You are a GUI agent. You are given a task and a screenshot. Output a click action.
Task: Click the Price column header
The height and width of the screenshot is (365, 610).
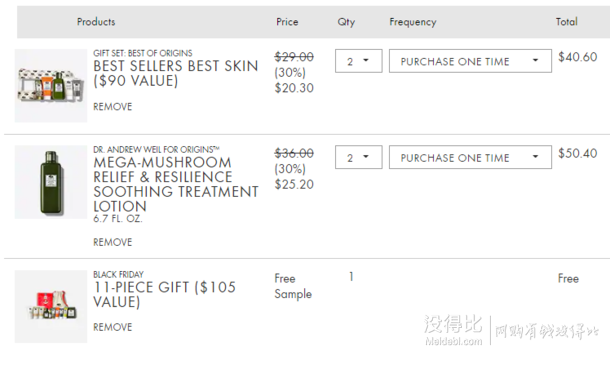(x=287, y=22)
